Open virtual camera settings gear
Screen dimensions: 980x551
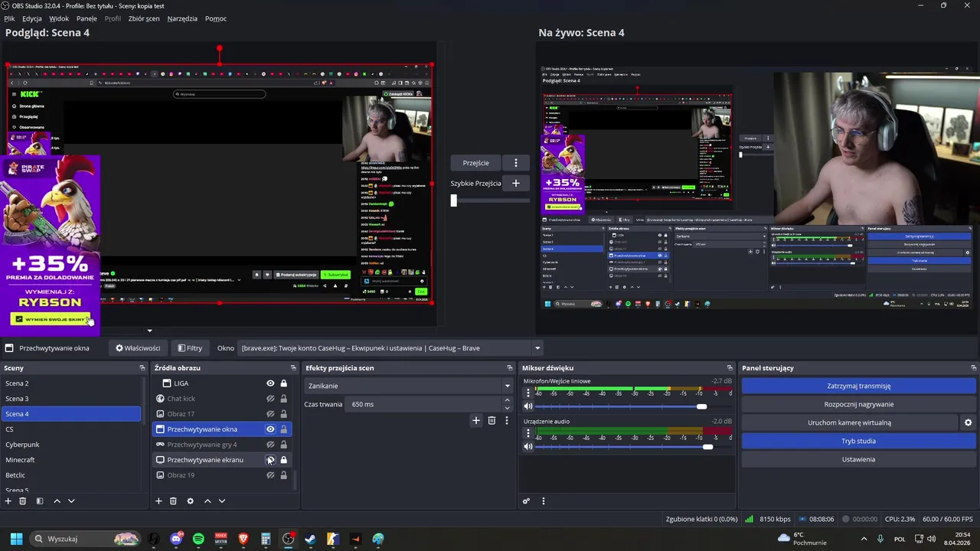tap(968, 422)
